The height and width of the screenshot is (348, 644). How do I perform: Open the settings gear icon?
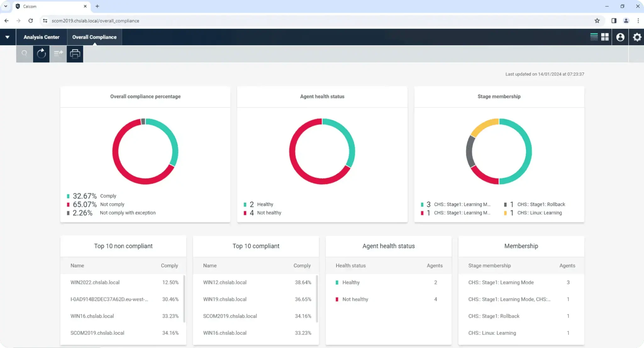[x=637, y=37]
